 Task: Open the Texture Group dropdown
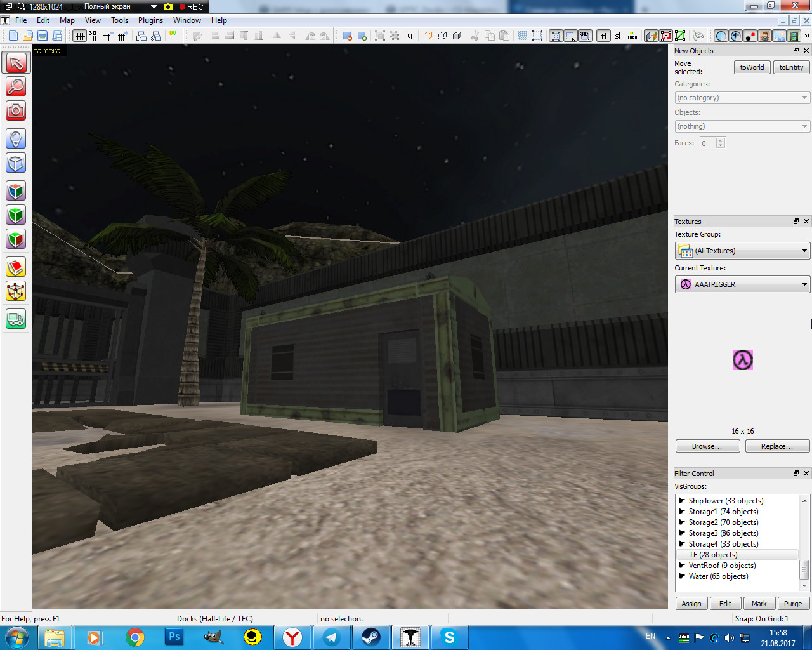742,251
